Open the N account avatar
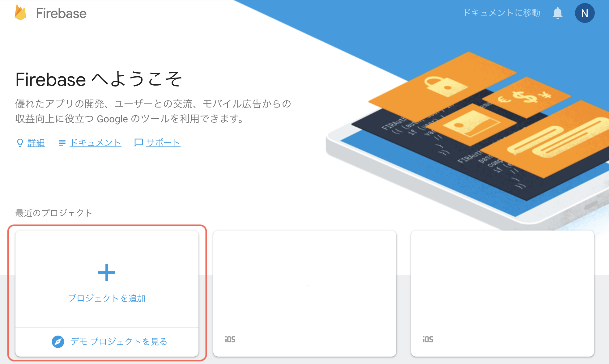Image resolution: width=609 pixels, height=364 pixels. click(x=585, y=13)
